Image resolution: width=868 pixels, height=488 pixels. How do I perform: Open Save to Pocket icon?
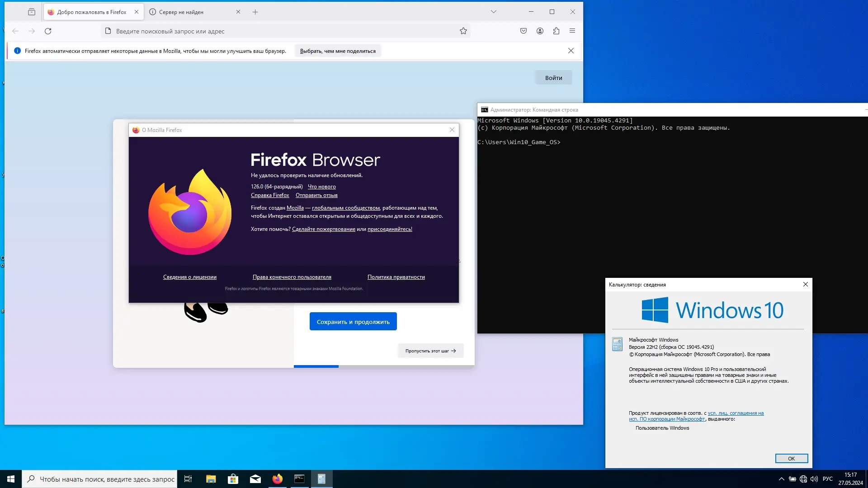click(x=524, y=31)
